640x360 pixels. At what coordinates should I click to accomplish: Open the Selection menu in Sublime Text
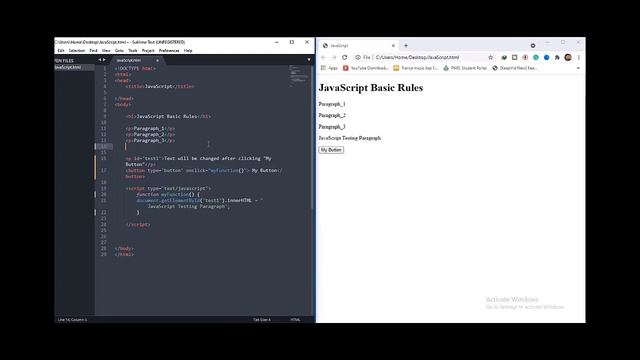point(77,51)
